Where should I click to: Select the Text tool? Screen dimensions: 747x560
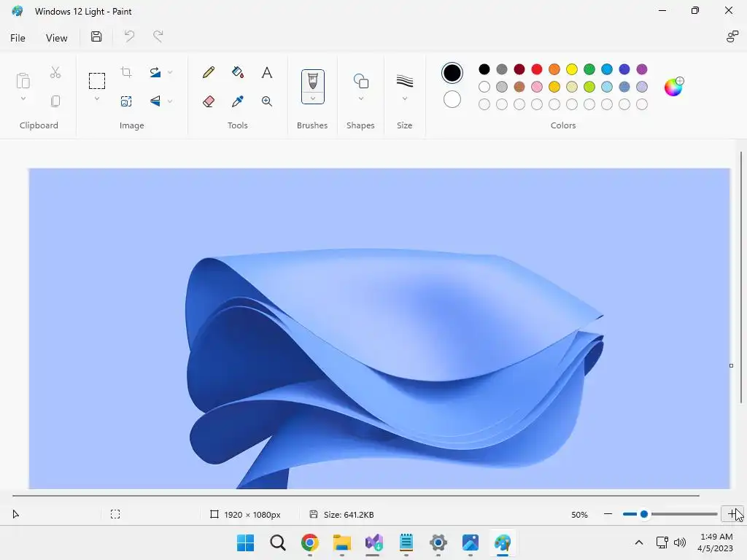tap(267, 72)
